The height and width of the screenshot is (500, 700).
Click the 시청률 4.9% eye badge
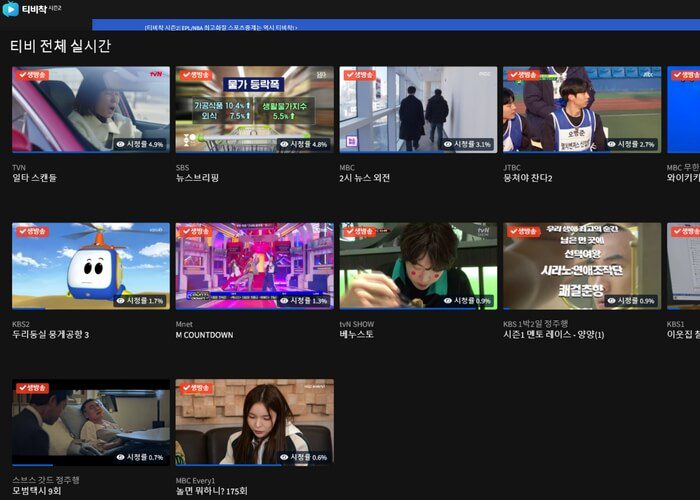[x=140, y=144]
